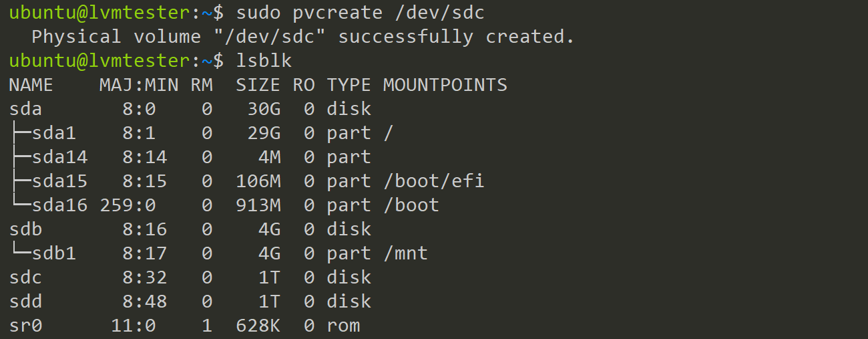Click the /mnt mount point text
The width and height of the screenshot is (868, 339).
(x=405, y=253)
